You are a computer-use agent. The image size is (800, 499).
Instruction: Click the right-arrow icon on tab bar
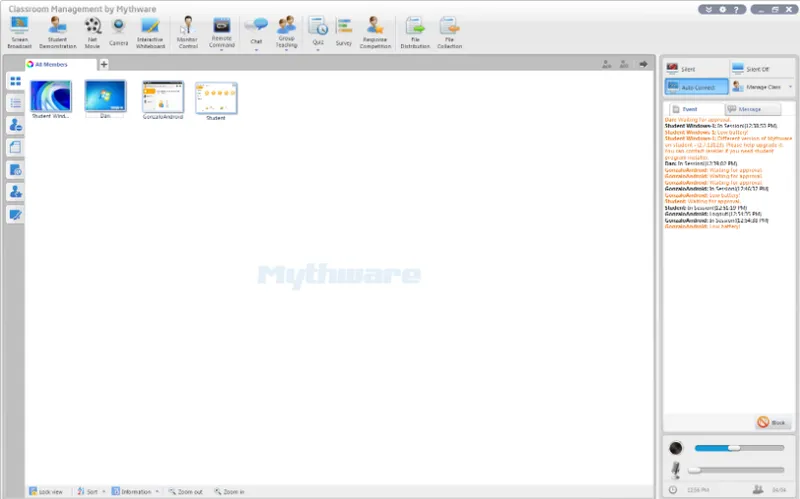point(643,64)
